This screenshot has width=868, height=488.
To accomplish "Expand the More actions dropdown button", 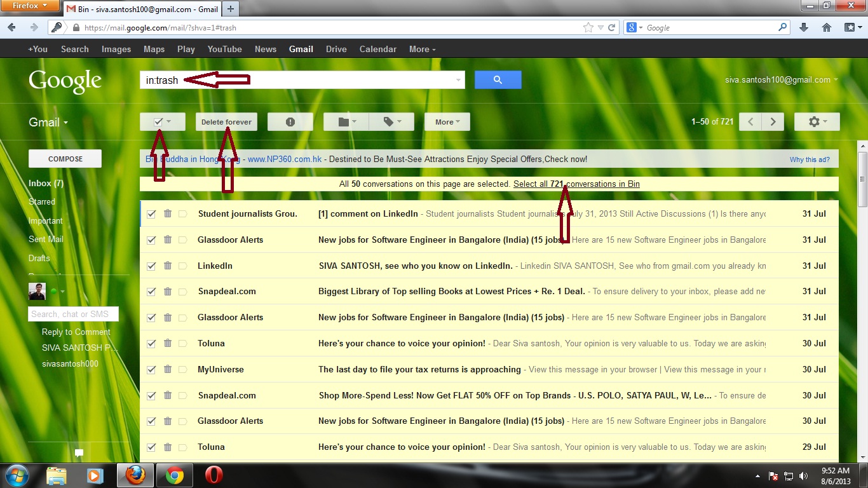I will point(447,122).
